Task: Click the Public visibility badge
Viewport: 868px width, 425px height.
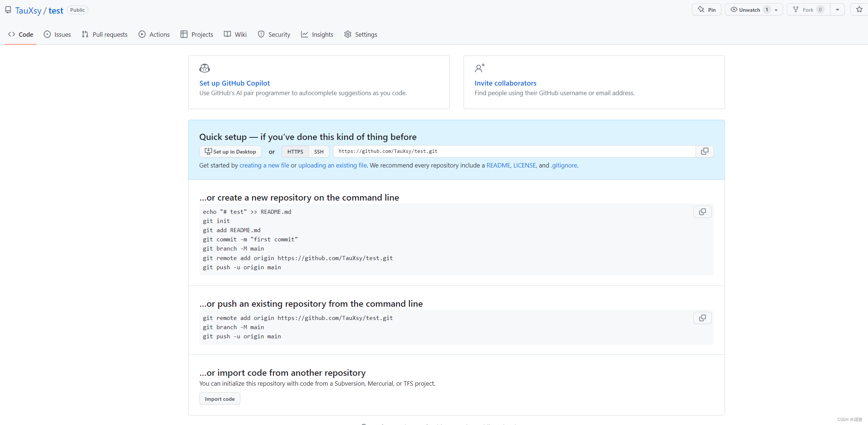Action: (78, 10)
